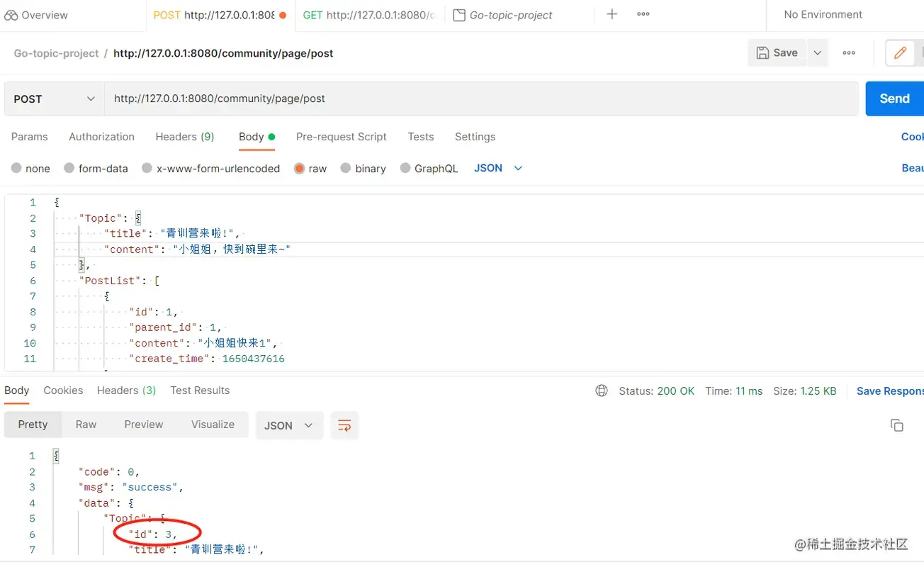Open the response Headers (3) tab
924x567 pixels.
tap(126, 391)
